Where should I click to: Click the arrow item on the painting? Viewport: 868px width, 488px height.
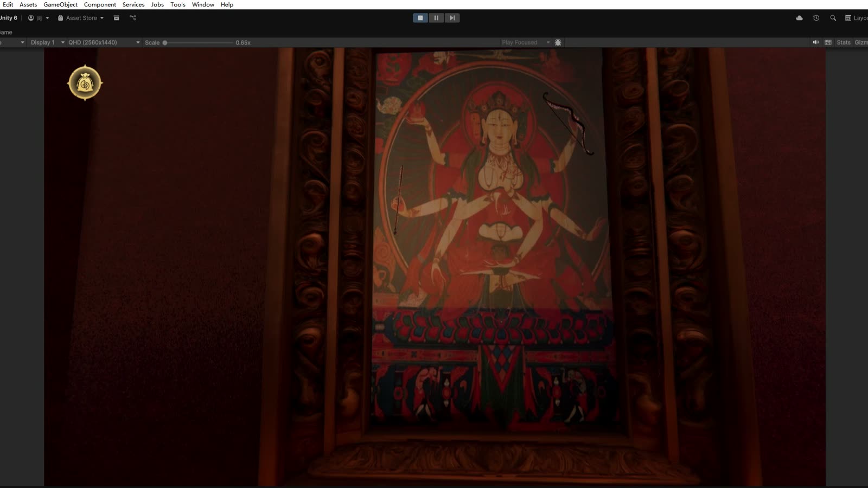pos(398,201)
